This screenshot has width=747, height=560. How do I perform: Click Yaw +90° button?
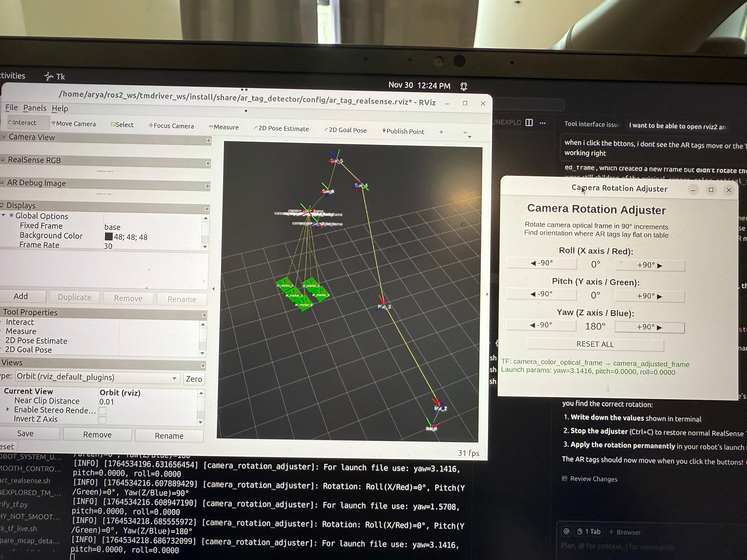pos(649,327)
